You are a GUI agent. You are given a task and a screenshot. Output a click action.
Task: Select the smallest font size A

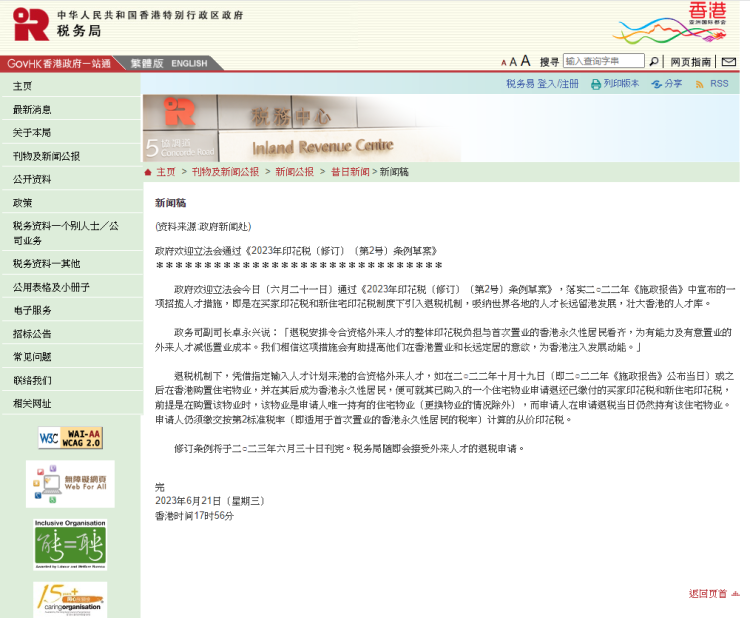click(x=504, y=63)
